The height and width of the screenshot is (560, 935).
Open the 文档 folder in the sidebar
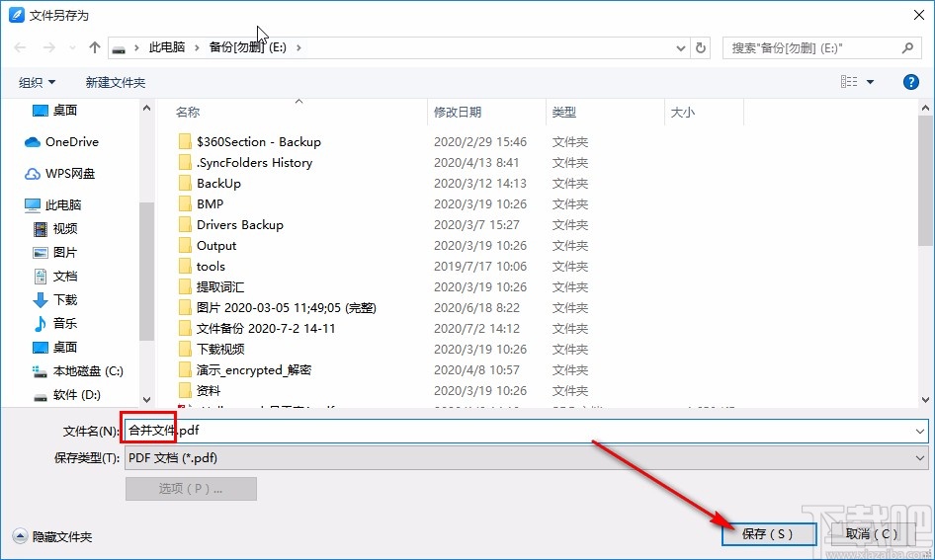click(x=55, y=277)
